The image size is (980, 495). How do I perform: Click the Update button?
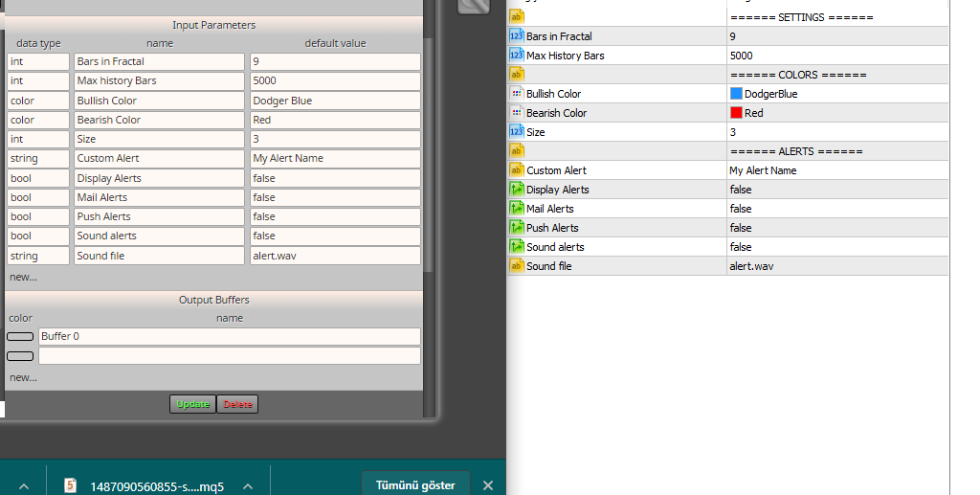pyautogui.click(x=192, y=404)
